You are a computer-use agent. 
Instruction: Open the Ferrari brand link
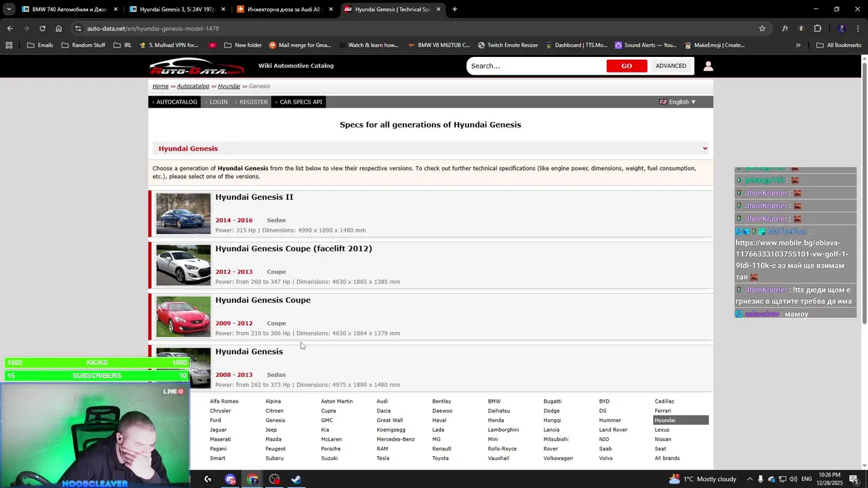click(x=663, y=411)
